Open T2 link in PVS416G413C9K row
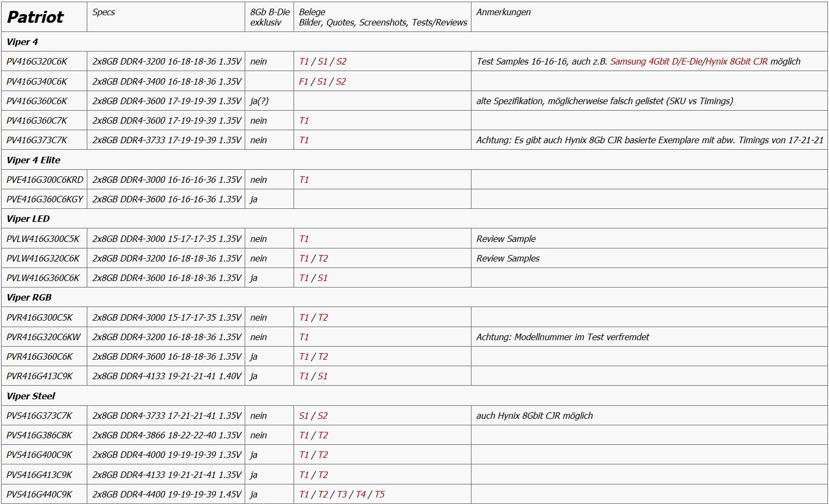Viewport: 829px width, 504px height. pos(323,475)
